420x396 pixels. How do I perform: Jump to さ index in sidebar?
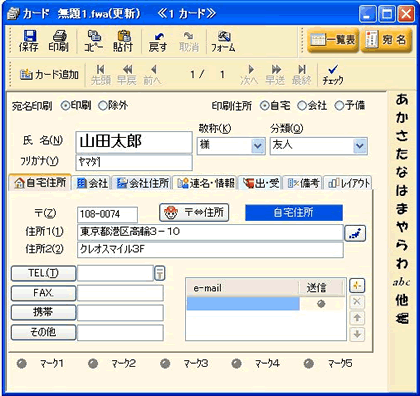(x=402, y=135)
